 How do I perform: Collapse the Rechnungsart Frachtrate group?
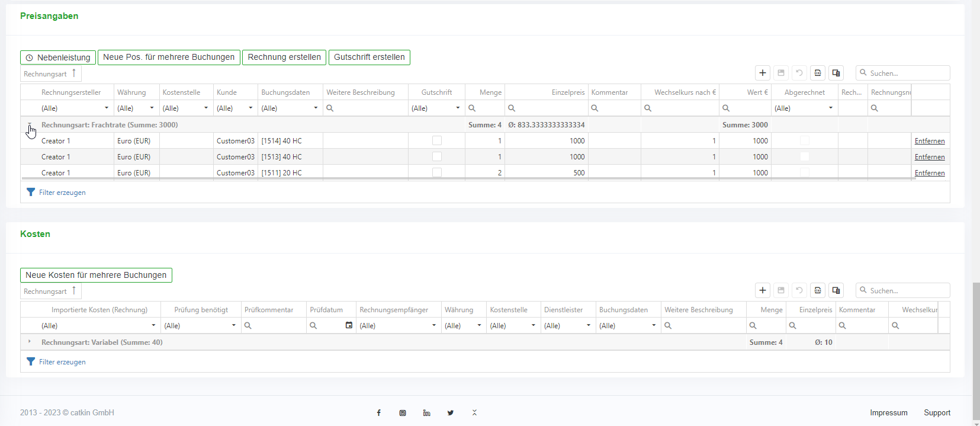click(x=30, y=125)
